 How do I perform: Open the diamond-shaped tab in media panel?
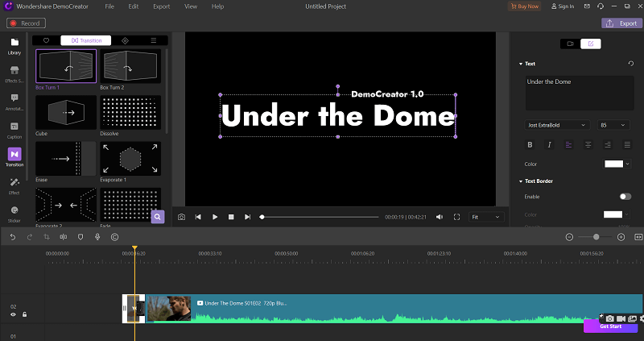click(x=126, y=40)
